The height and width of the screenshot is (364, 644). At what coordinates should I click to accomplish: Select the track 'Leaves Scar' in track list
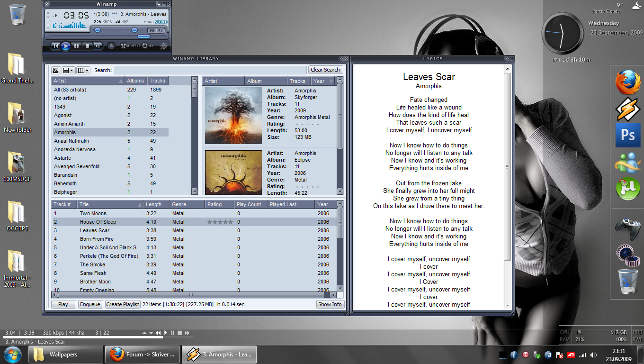(x=194, y=230)
